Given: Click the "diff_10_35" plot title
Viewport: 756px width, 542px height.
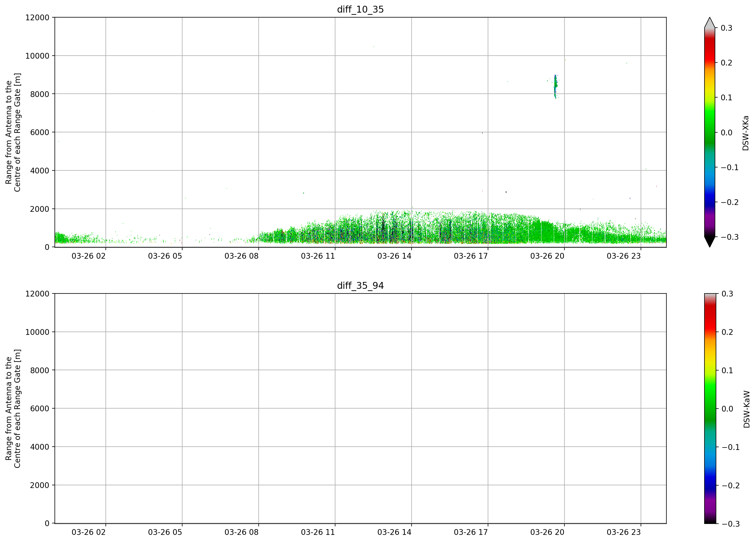Looking at the screenshot, I should pyautogui.click(x=360, y=9).
